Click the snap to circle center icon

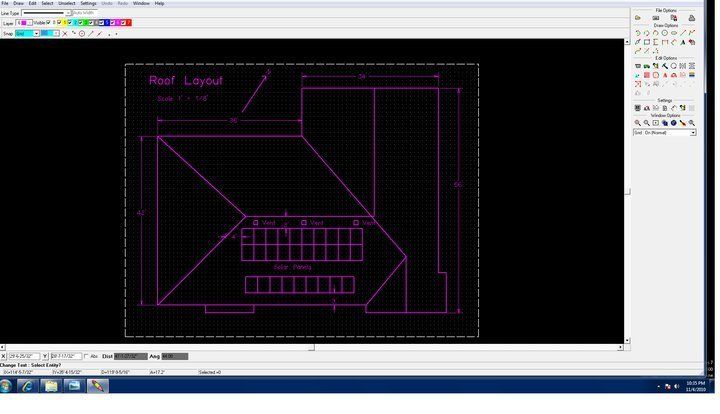pyautogui.click(x=82, y=34)
